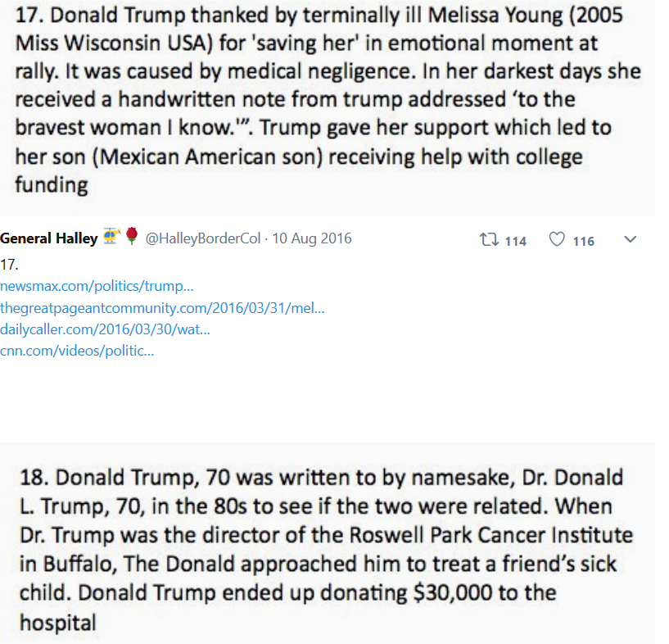Open the newsmax.com politics link
This screenshot has width=669, height=644.
pyautogui.click(x=97, y=286)
